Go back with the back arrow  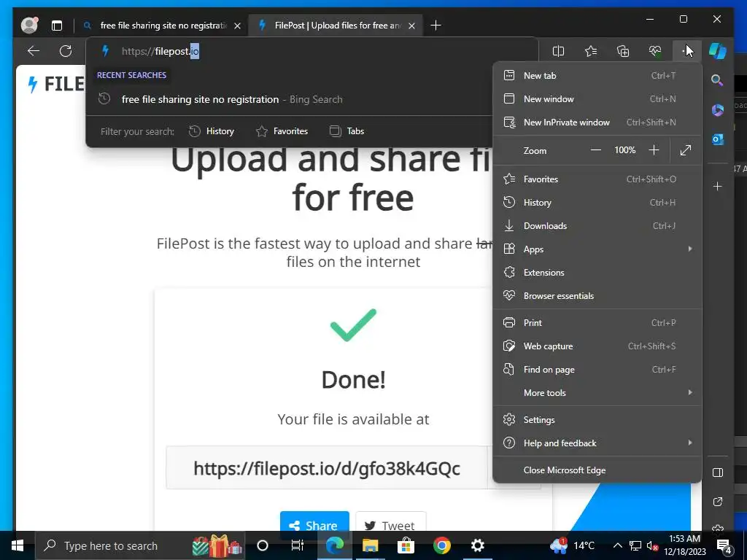34,51
